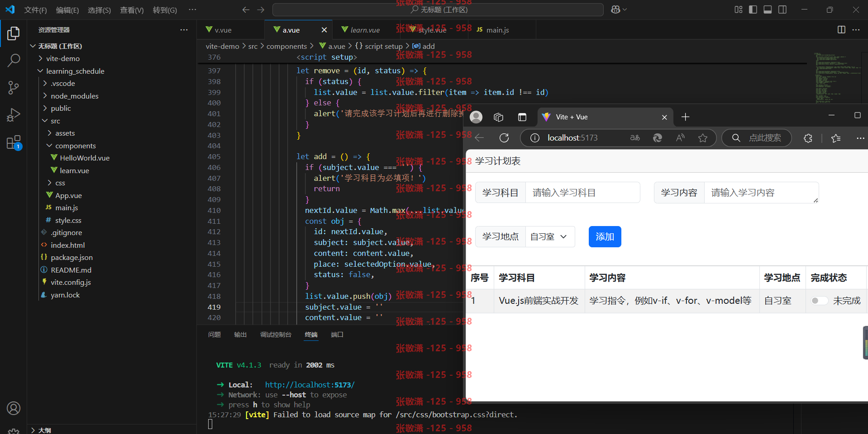Image resolution: width=868 pixels, height=434 pixels.
Task: Open Extensions view with update badge
Action: 14,142
